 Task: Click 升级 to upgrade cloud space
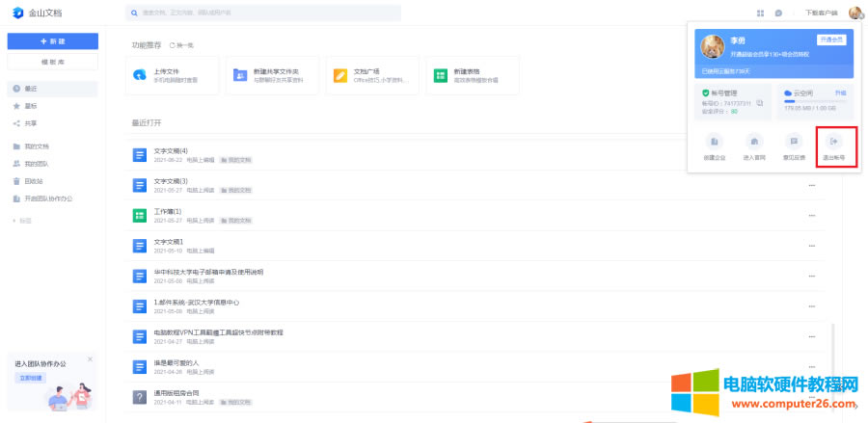(841, 93)
